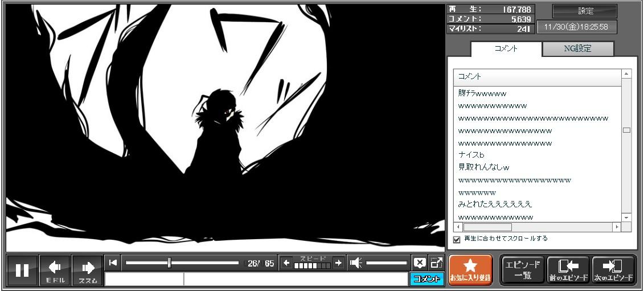
Task: Toggle 再生に合わせてスクロールする checkbox
Action: click(x=457, y=239)
